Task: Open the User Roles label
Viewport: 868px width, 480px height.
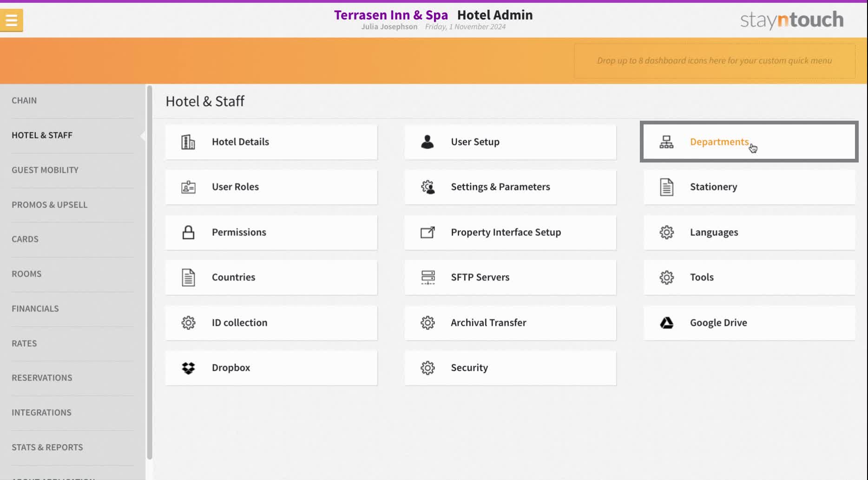Action: tap(235, 187)
